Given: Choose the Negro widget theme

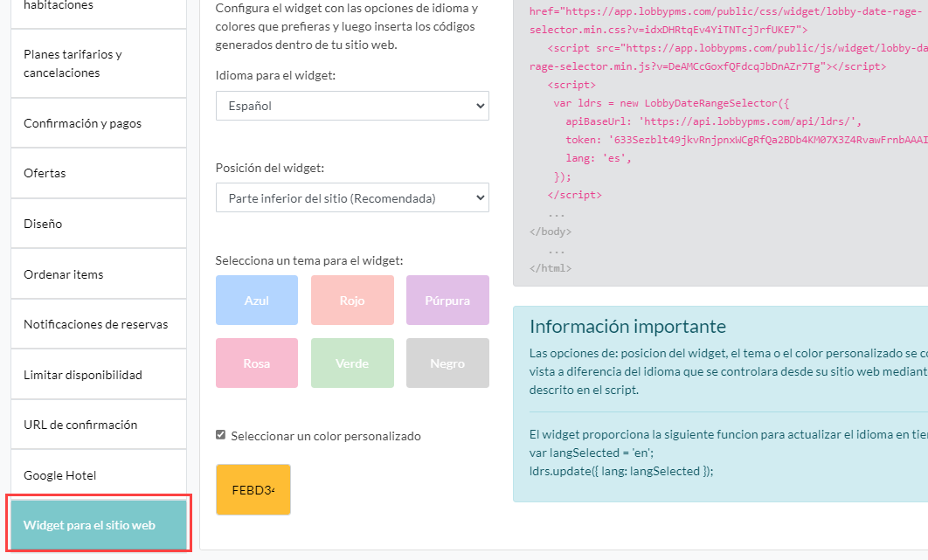Looking at the screenshot, I should [x=447, y=363].
